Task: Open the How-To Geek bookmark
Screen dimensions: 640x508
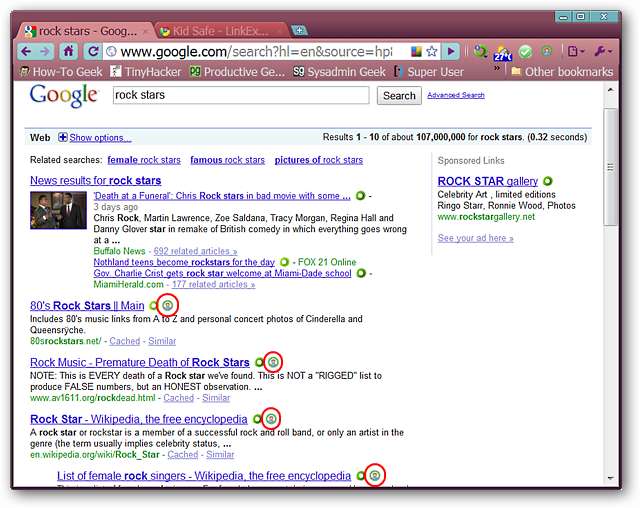Action: tap(60, 71)
